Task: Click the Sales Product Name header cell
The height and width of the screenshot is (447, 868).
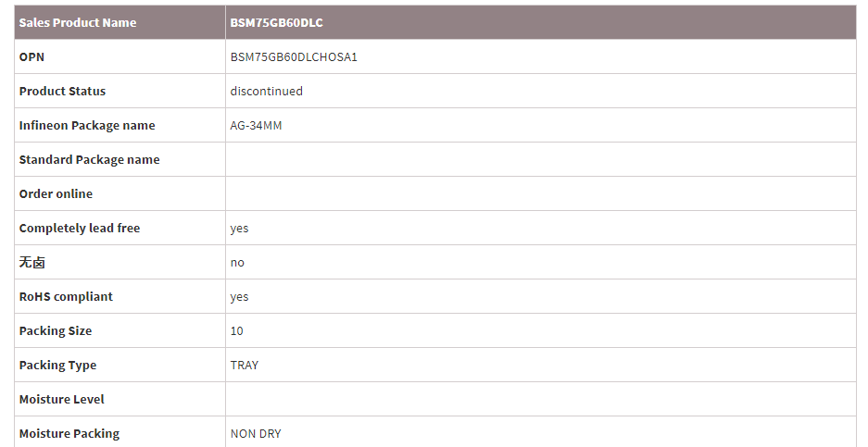Action: tap(78, 22)
